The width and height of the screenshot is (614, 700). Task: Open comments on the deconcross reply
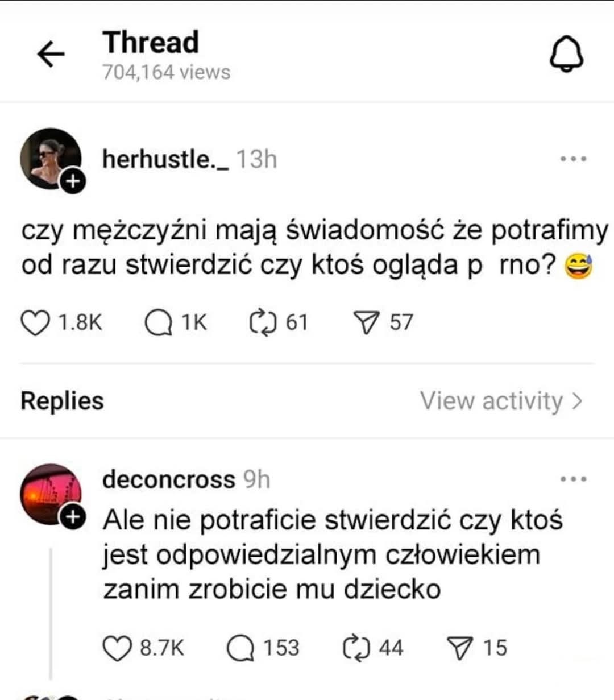(x=240, y=648)
